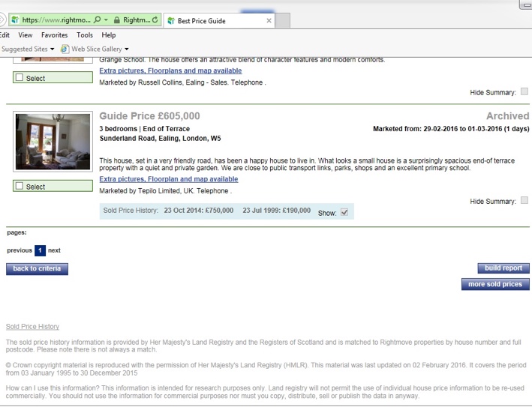This screenshot has width=532, height=407.
Task: Tick Select checkbox for Sunderland Road property
Action: tap(20, 187)
